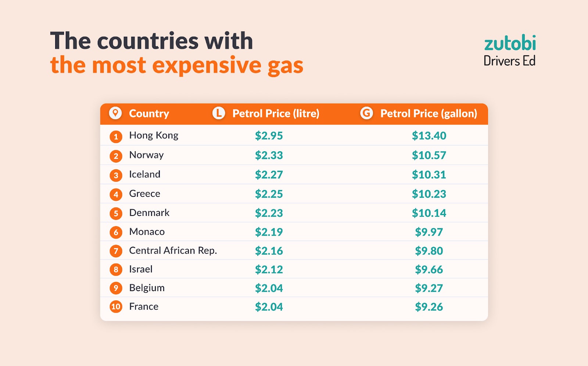This screenshot has width=588, height=366.
Task: Click the Israel country name
Action: pos(141,269)
